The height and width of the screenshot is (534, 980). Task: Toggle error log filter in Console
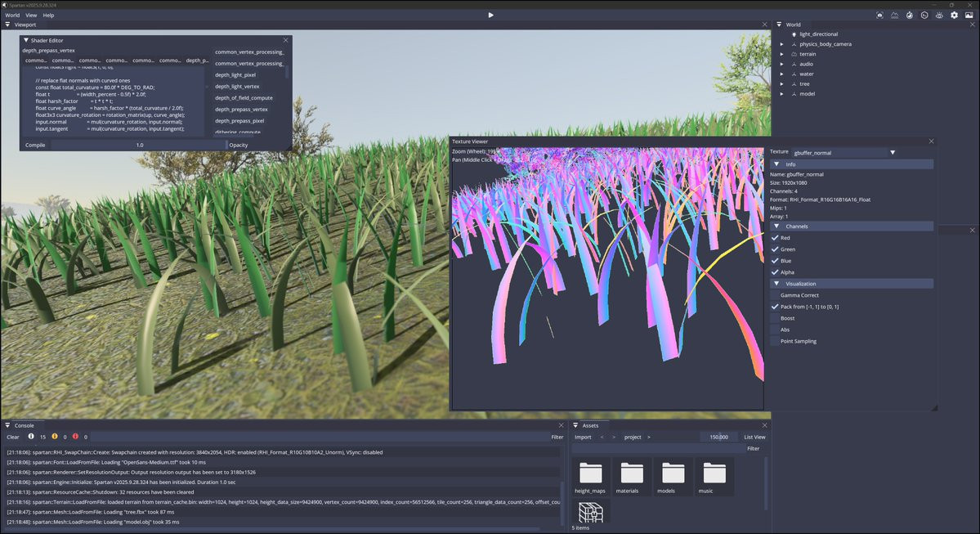[x=76, y=437]
